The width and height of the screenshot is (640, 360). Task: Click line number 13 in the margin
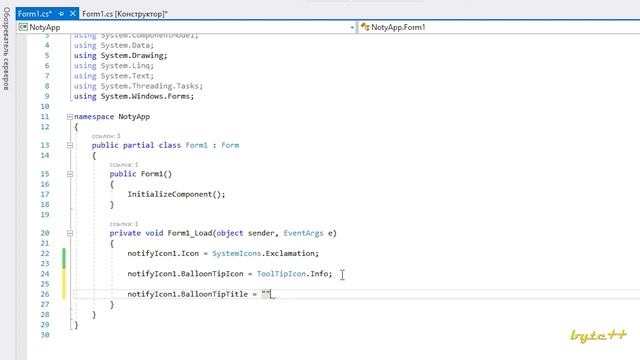45,145
